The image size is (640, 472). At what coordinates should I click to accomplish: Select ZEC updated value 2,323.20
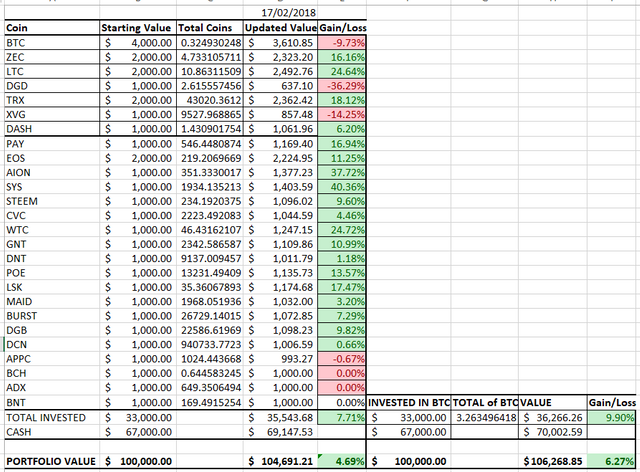pyautogui.click(x=280, y=57)
